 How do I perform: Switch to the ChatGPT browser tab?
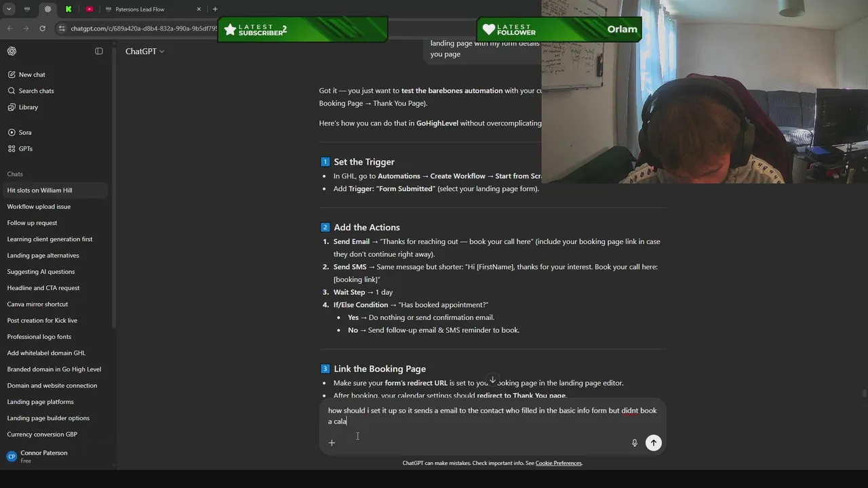pos(47,9)
